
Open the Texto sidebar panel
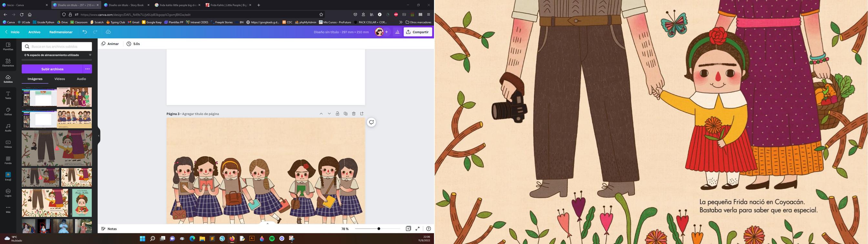point(8,96)
